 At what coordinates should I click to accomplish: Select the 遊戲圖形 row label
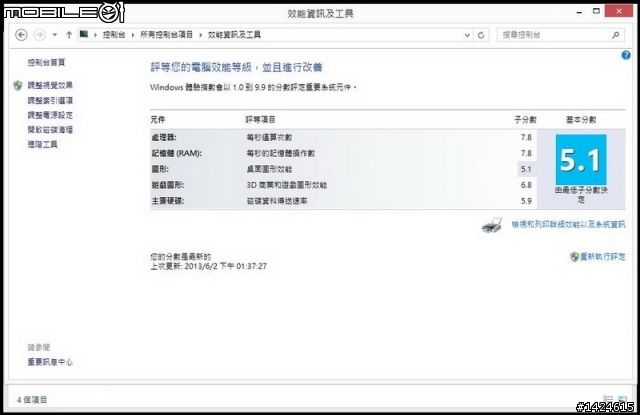coord(168,185)
